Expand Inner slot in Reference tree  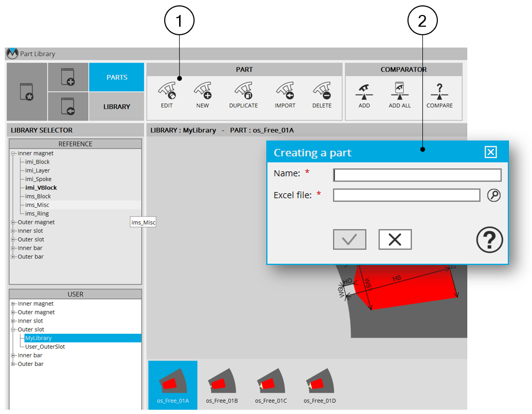pyautogui.click(x=13, y=231)
